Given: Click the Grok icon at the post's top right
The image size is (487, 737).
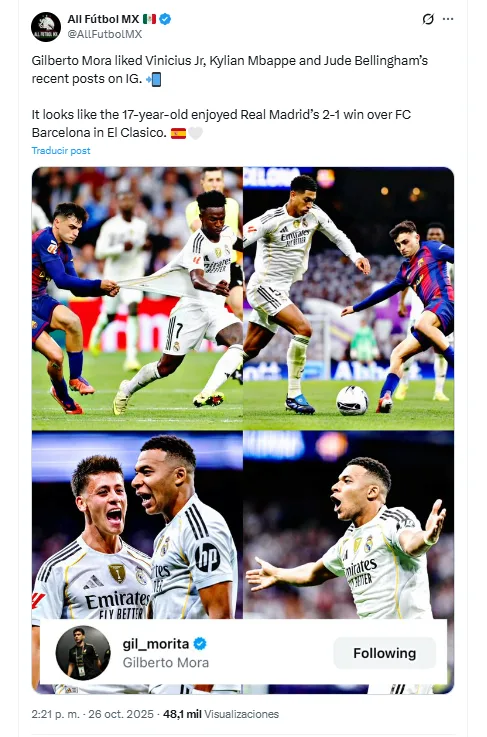Looking at the screenshot, I should [x=428, y=19].
